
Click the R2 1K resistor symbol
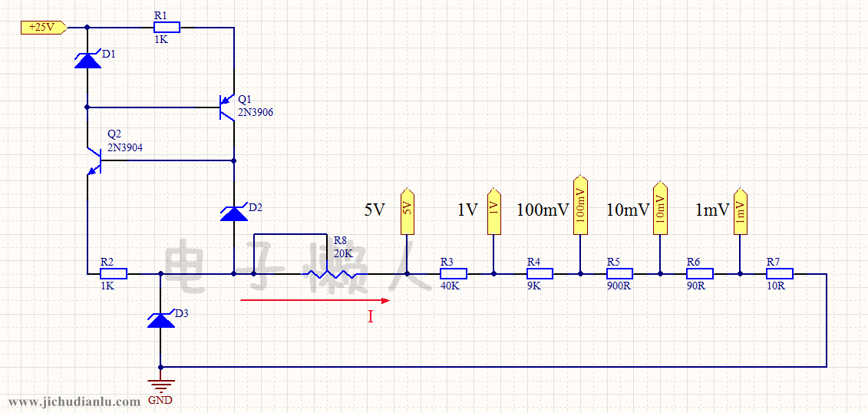(113, 273)
